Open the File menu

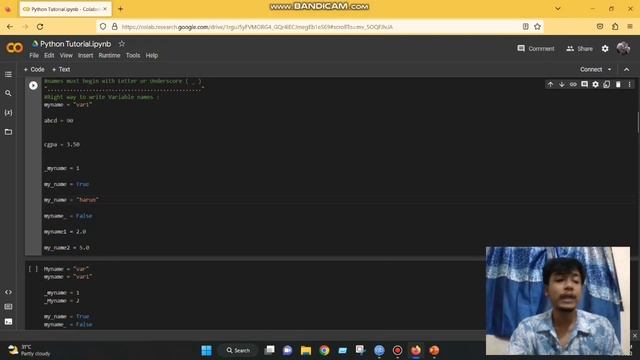tap(34, 56)
